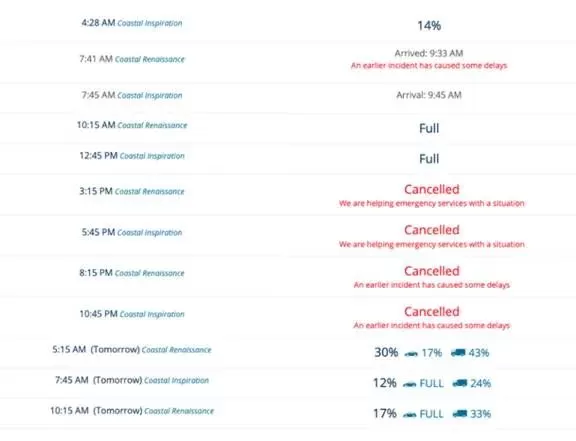Screen dimensions: 576x441
Task: Click the 10:15 AM sailing Full status
Action: (429, 128)
